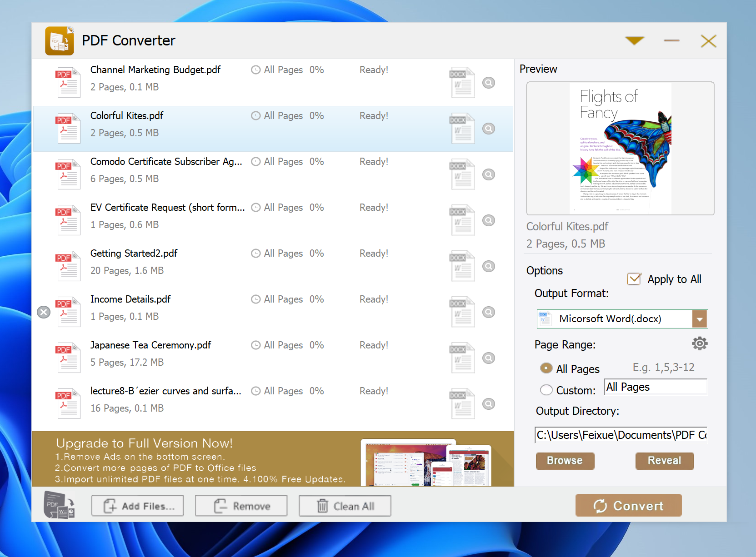Preview Colorful Kites.pdf with magnifier icon
This screenshot has width=756, height=557.
[489, 129]
